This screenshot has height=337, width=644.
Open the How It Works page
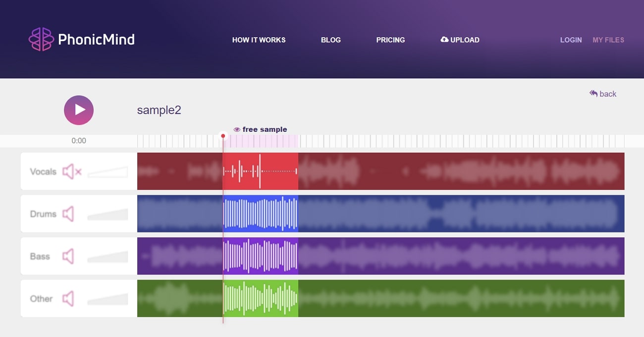(x=259, y=40)
